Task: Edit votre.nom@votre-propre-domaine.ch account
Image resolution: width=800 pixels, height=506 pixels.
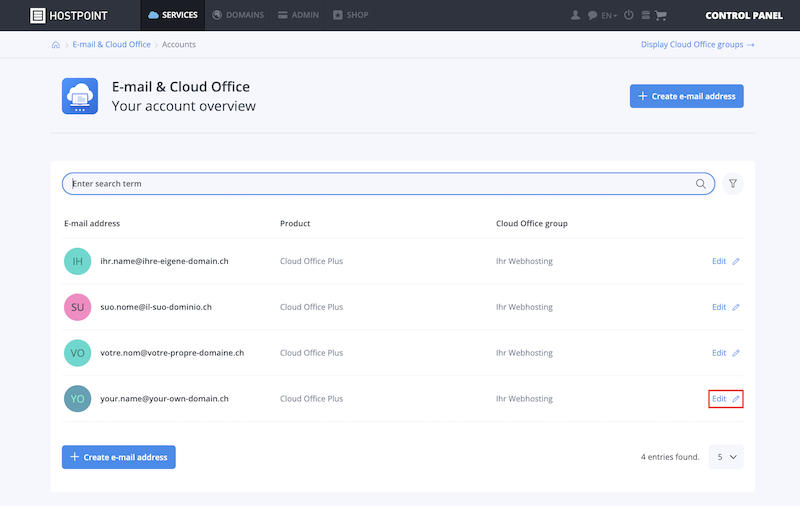Action: 726,353
